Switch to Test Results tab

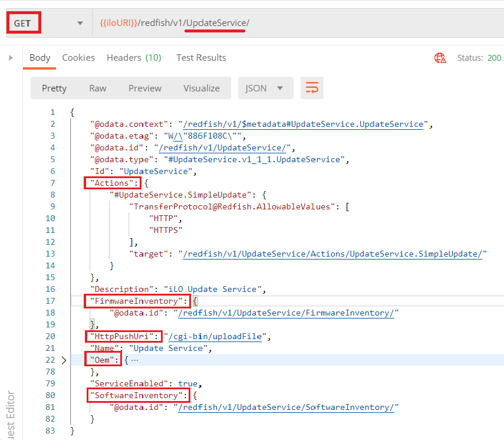[x=201, y=58]
